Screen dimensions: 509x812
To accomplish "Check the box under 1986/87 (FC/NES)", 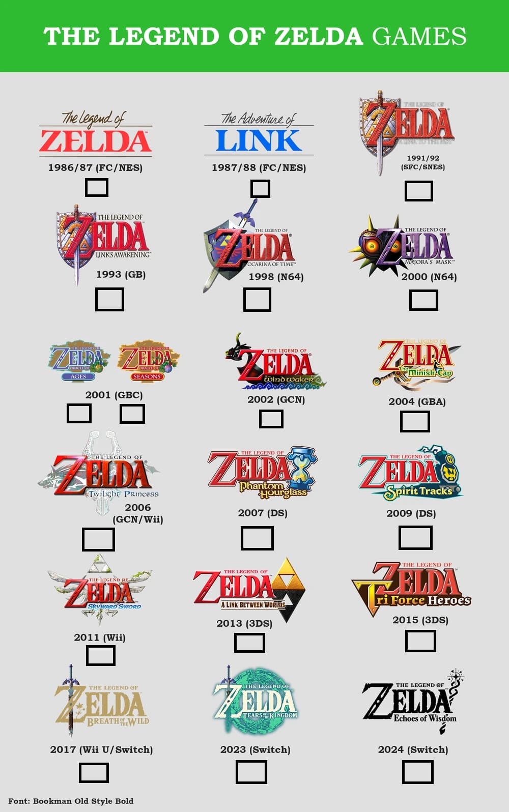I will tap(97, 187).
